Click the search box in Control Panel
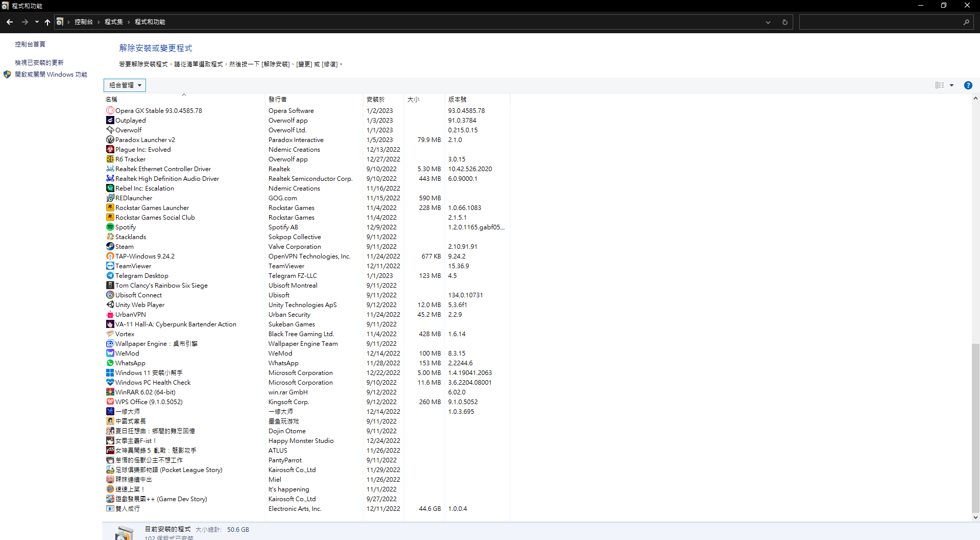Viewport: 980px width, 540px height. click(887, 22)
